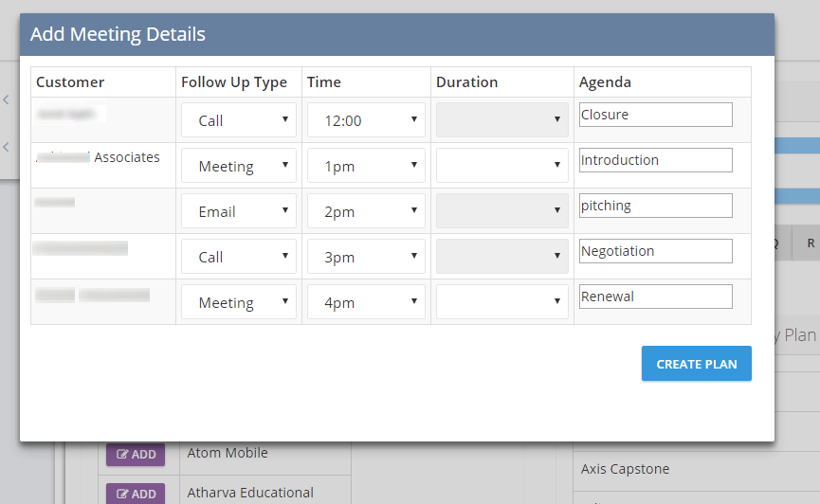Open the 12:00 time dropdown
Screen dimensions: 820x504
click(x=366, y=120)
